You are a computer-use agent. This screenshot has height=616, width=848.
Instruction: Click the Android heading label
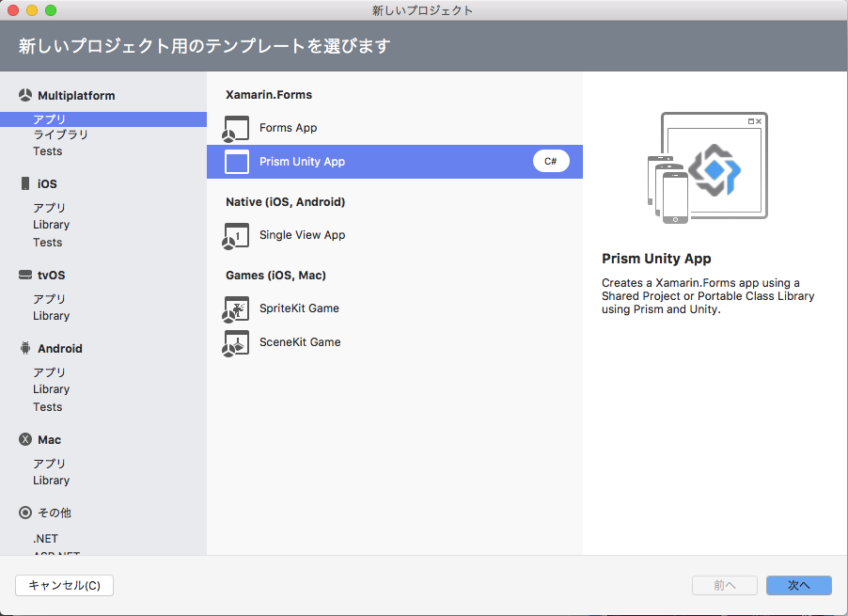[x=60, y=349]
